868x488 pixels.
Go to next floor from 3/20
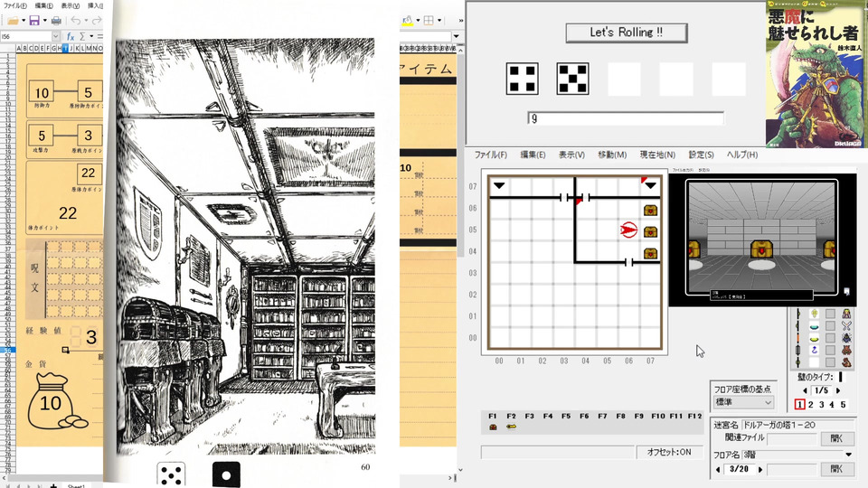(x=760, y=469)
